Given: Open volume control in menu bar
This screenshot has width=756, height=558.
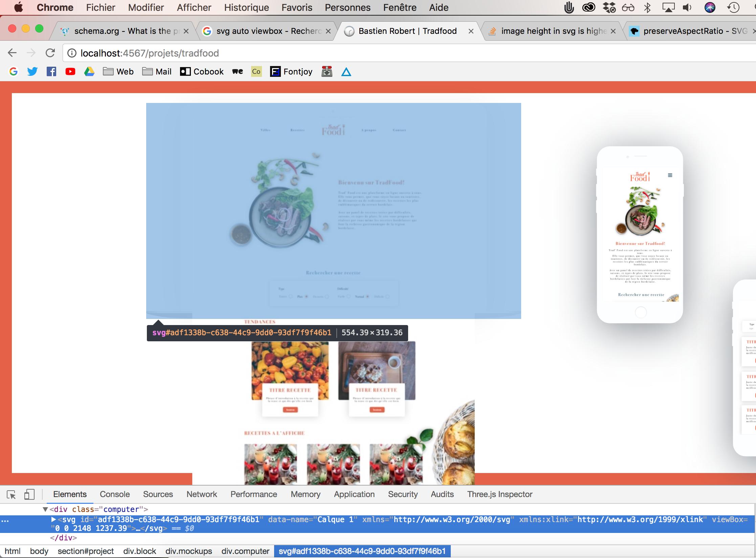Looking at the screenshot, I should (x=687, y=7).
